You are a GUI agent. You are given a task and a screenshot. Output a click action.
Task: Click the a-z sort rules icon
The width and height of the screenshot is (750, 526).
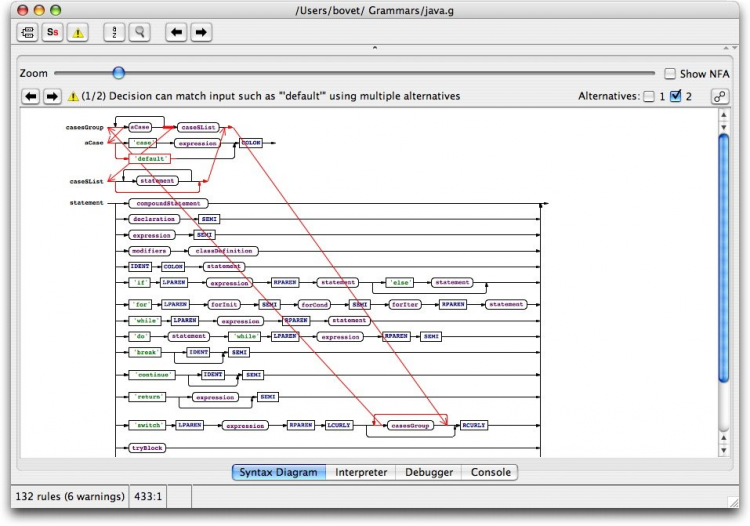click(x=114, y=32)
